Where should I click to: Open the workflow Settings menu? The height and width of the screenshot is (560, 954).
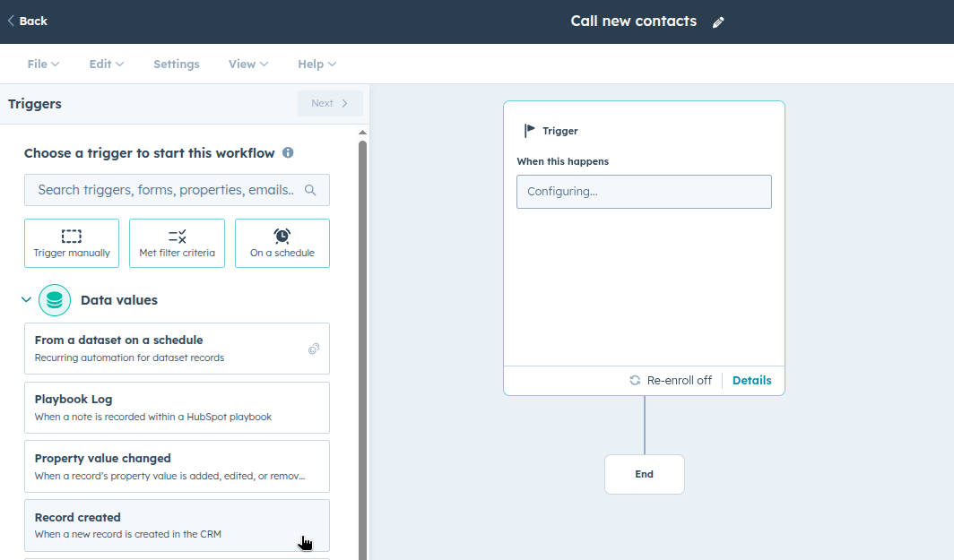pyautogui.click(x=176, y=64)
